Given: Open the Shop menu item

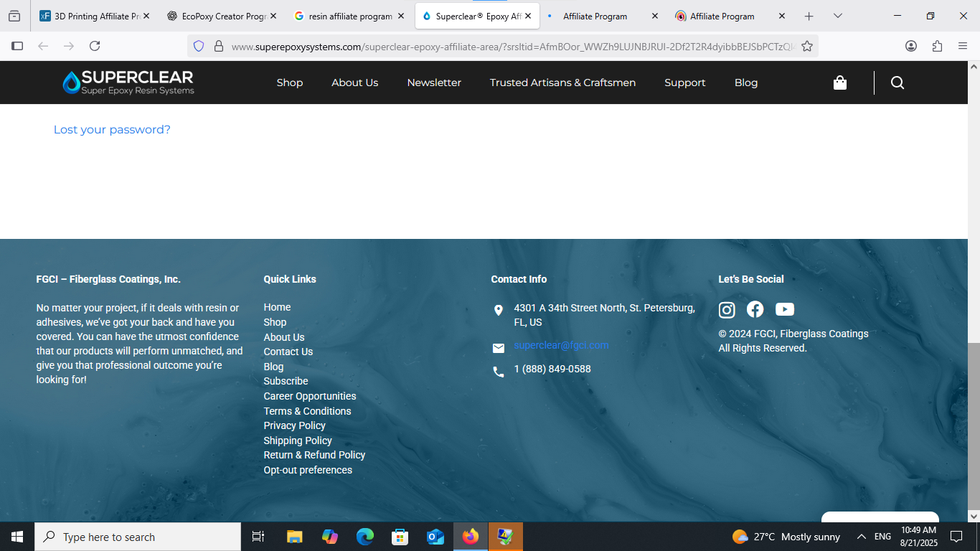Looking at the screenshot, I should tap(290, 83).
